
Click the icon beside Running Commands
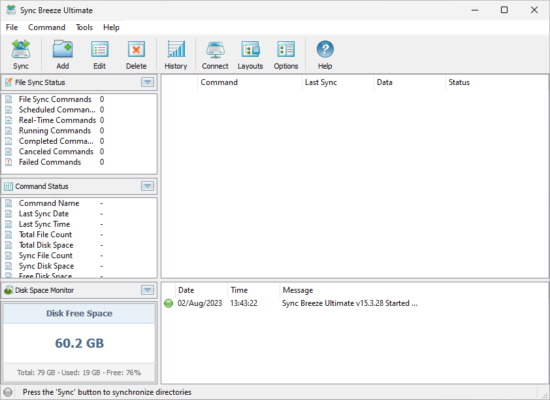coord(9,131)
